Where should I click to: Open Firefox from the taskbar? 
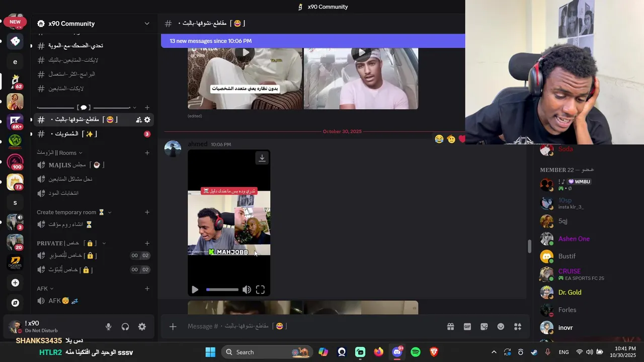point(378,352)
